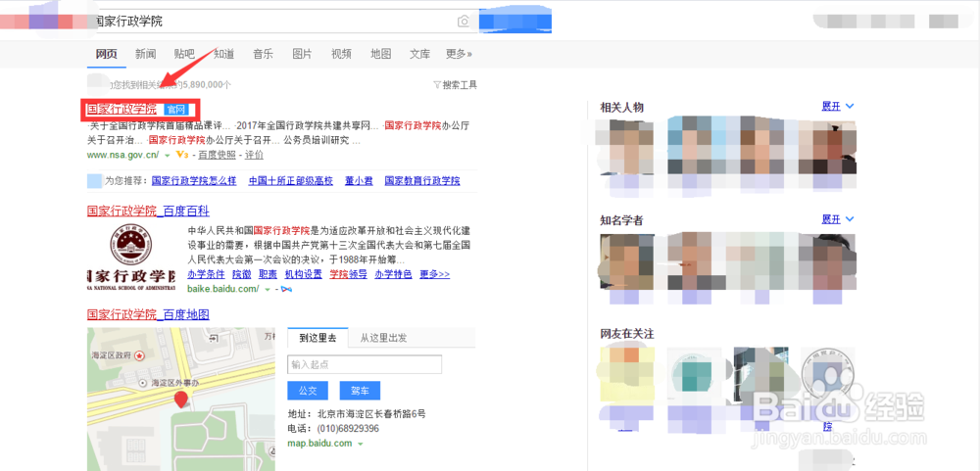Image resolution: width=980 pixels, height=471 pixels.
Task: Click the V3 credibility badge icon
Action: tap(182, 155)
